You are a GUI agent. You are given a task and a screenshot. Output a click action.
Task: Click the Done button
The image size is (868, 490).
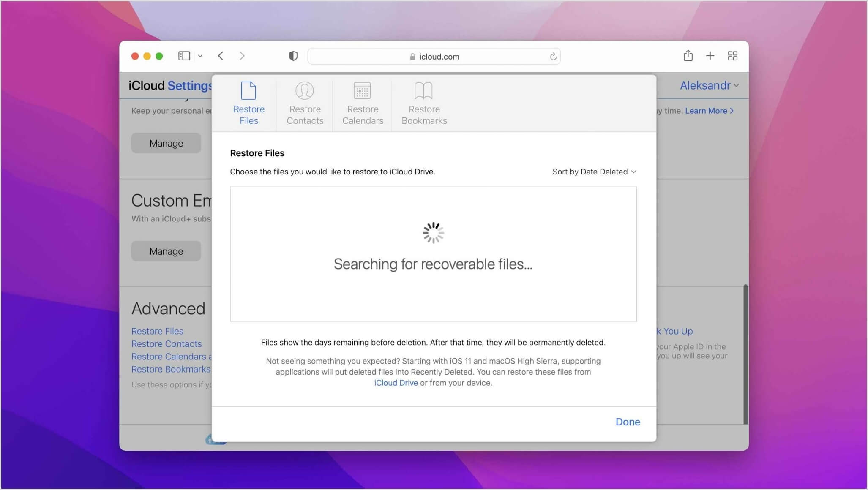(x=628, y=422)
